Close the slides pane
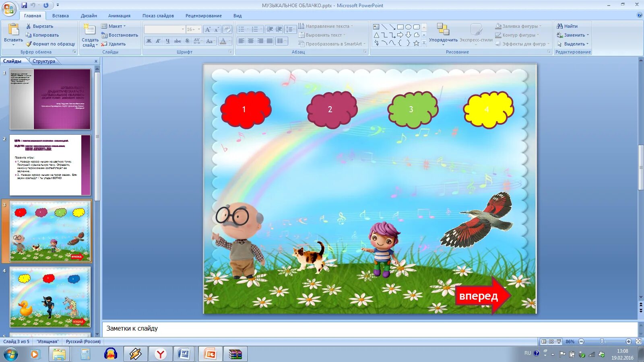Screen dimensions: 644x362 96,61
